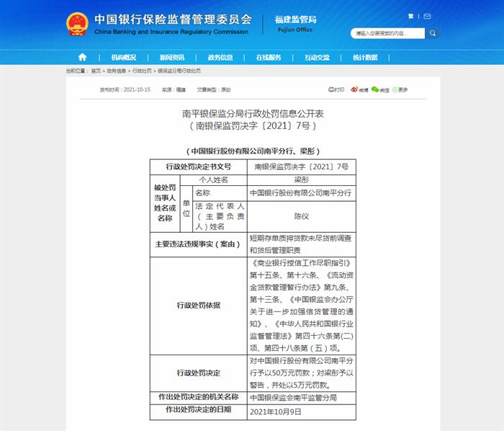The width and height of the screenshot is (504, 431).
Task: Select the cell 中国银保监会南平监管分局
Action: [x=302, y=398]
